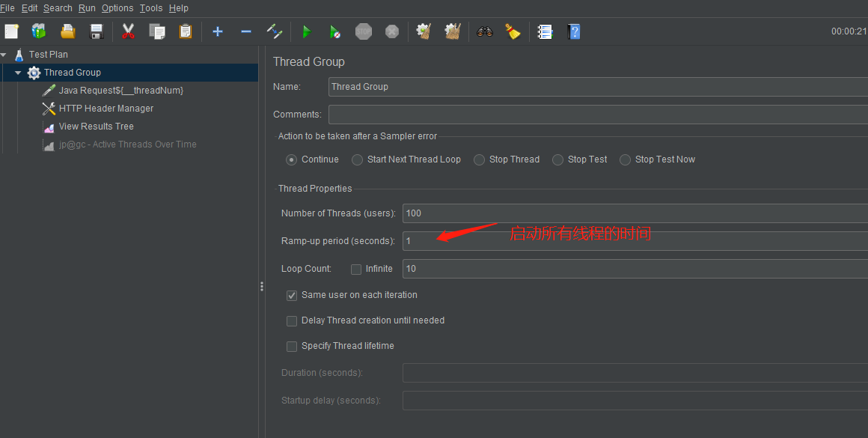Open the File menu

tap(7, 8)
